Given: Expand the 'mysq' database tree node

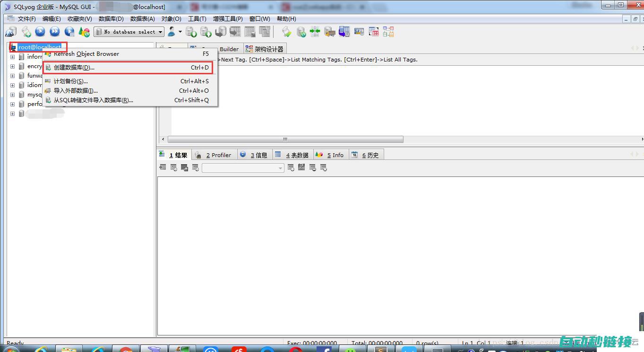Looking at the screenshot, I should point(12,95).
